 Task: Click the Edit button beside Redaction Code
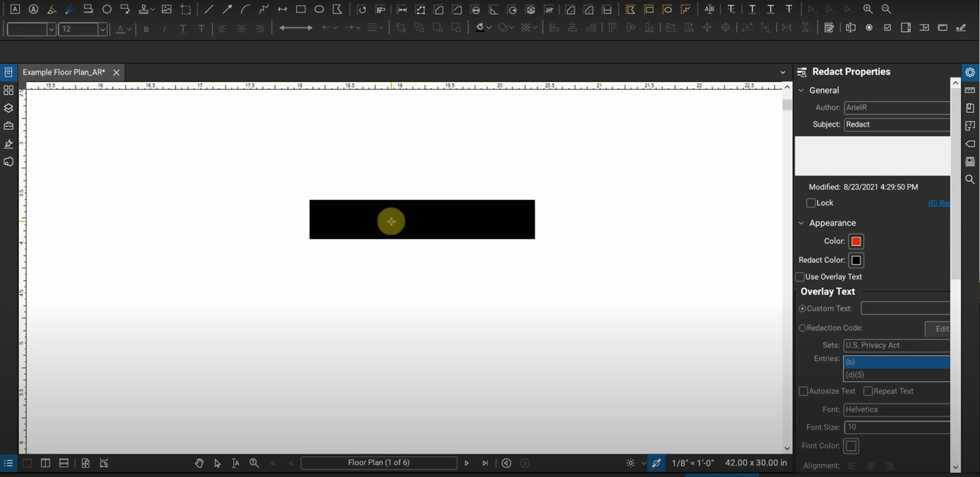(942, 329)
